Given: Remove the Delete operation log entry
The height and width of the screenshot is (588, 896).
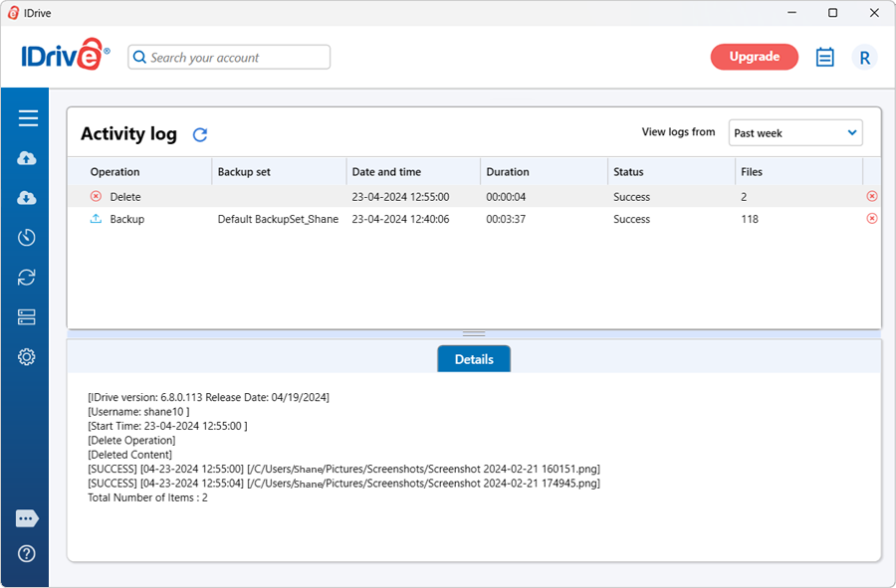Looking at the screenshot, I should 872,197.
